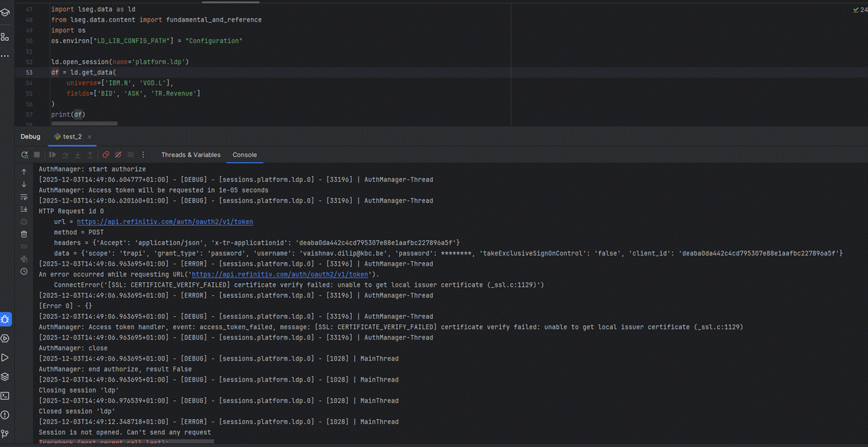Image resolution: width=868 pixels, height=447 pixels.
Task: Click the Rerun test_2 debug icon
Action: pos(24,155)
